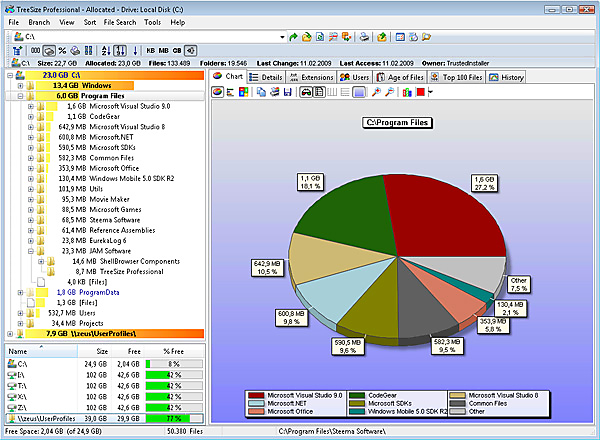Switch to the Extensions tab

[x=311, y=77]
